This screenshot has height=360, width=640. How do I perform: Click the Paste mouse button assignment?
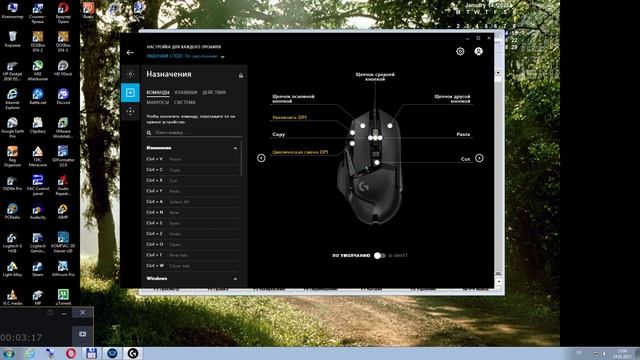463,134
